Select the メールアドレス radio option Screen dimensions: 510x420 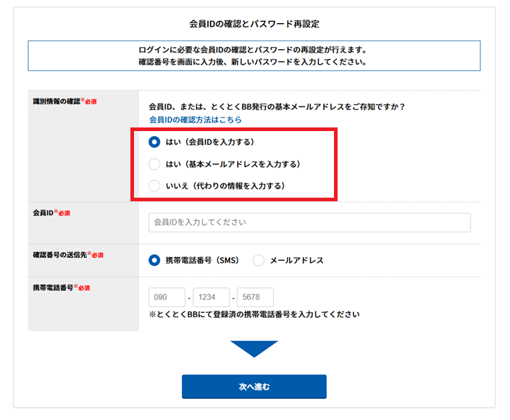click(x=259, y=261)
